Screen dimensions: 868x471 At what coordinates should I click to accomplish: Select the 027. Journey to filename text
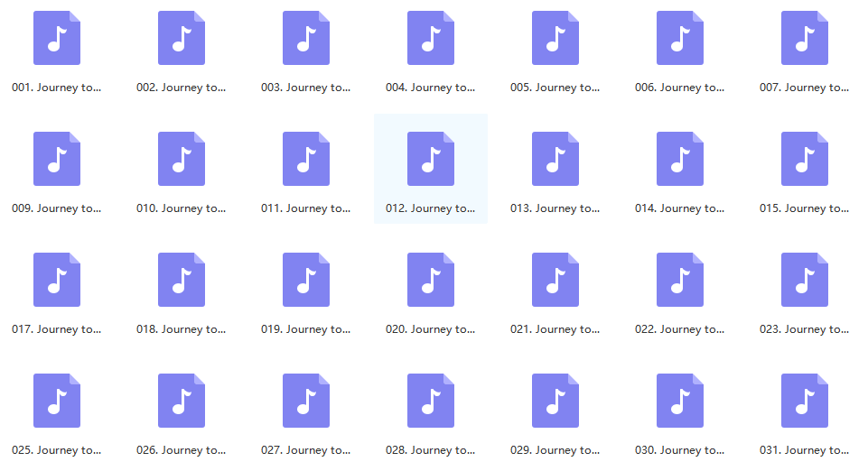(305, 450)
